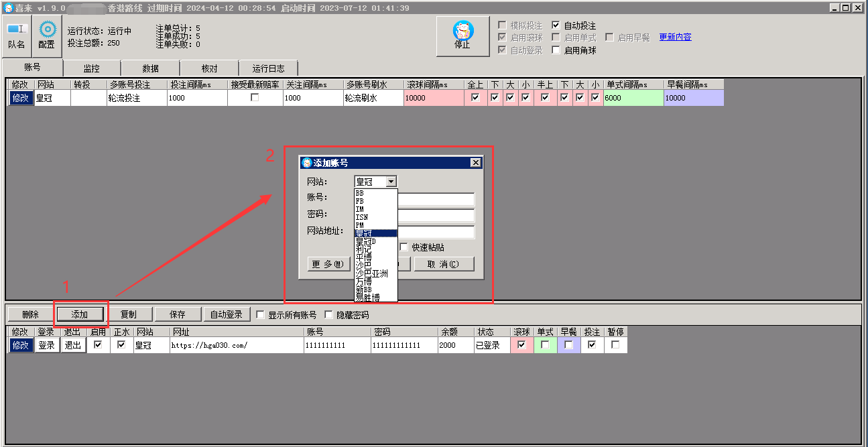Pick 皇冠D from the site dropdown list
Screen dimensions: 868x447
[376, 241]
